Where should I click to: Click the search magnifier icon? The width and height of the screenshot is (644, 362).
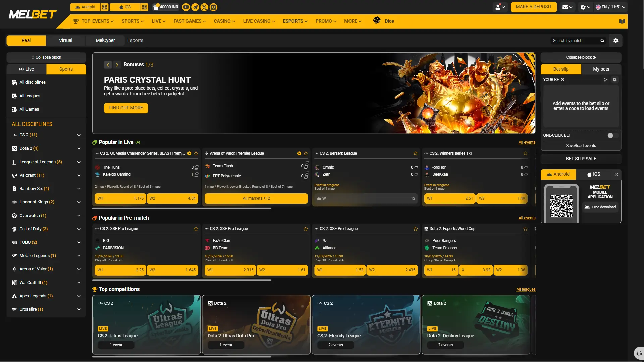(602, 41)
